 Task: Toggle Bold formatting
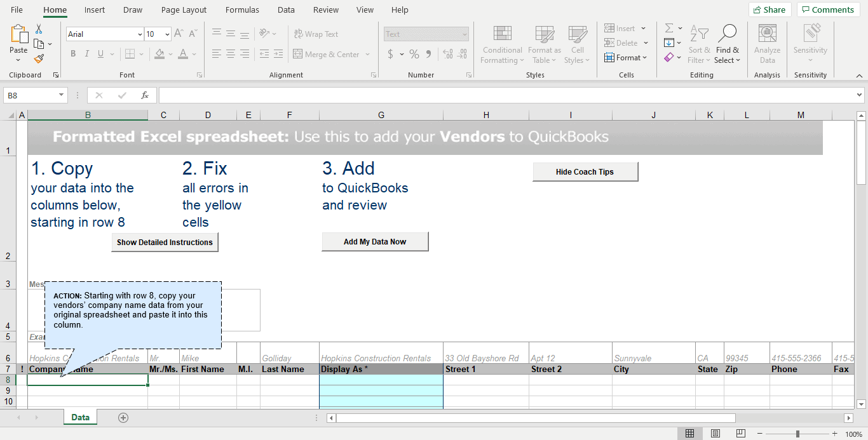pos(73,54)
